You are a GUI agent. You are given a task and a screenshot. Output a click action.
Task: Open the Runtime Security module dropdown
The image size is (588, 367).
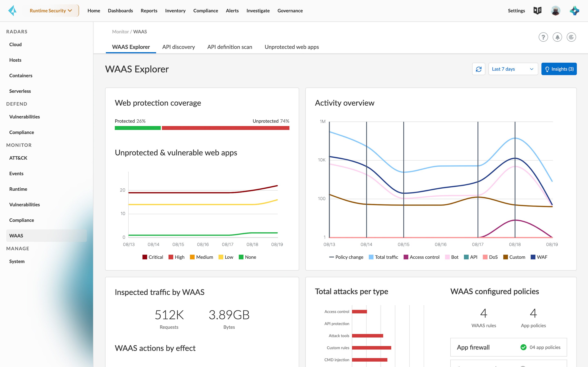click(51, 11)
